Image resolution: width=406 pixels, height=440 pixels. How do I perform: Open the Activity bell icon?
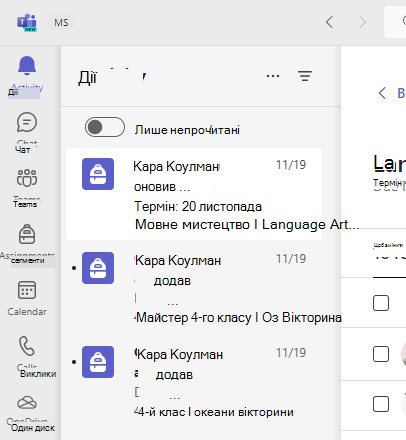pos(27,65)
